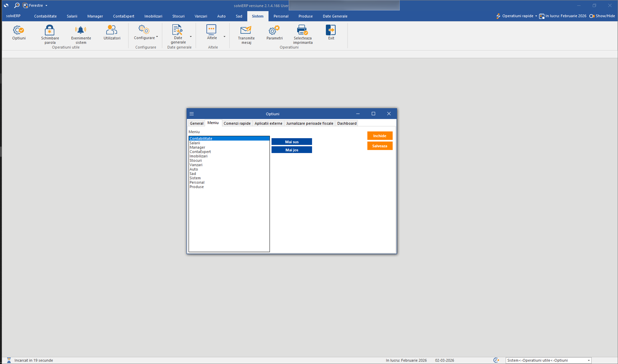This screenshot has height=364, width=618.
Task: Click the Exit icon in ribbon
Action: (x=331, y=31)
